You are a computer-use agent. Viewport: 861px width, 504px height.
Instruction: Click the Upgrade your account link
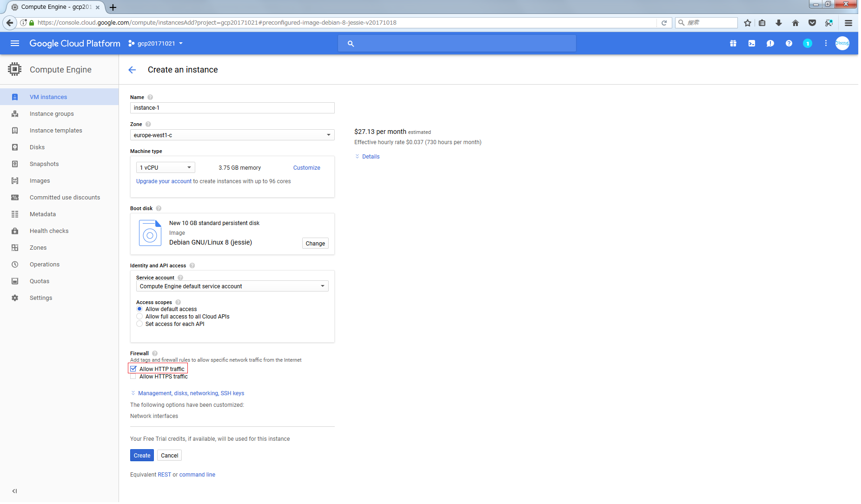164,181
